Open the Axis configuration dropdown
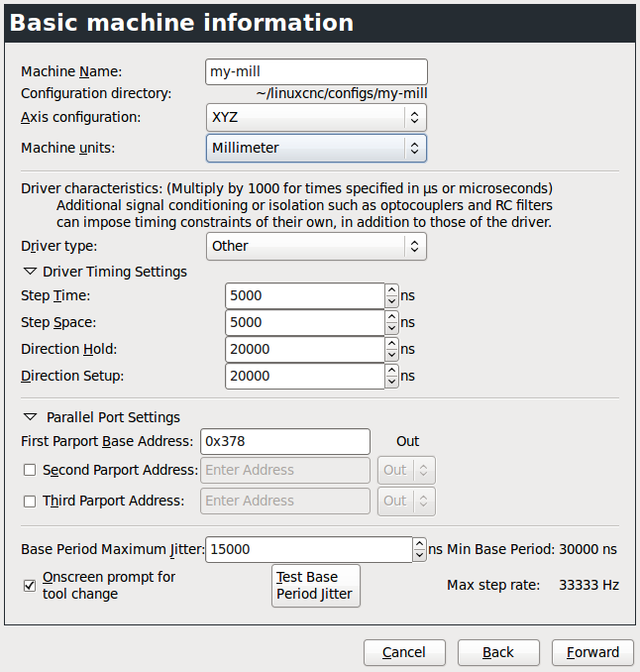This screenshot has height=672, width=640. click(x=316, y=117)
